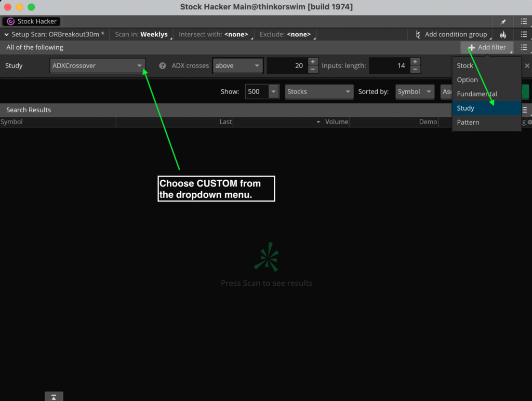This screenshot has height=401, width=532.
Task: Click the pin icon in top bar
Action: coord(503,22)
